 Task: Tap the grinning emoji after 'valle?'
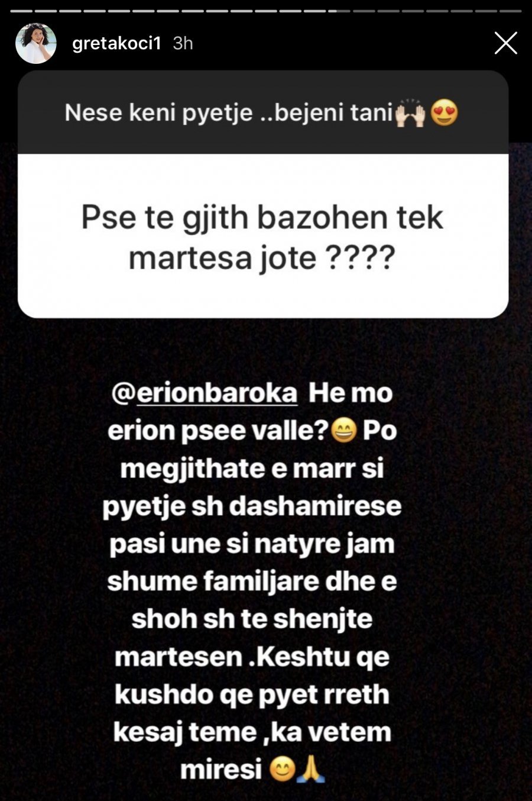pos(343,431)
